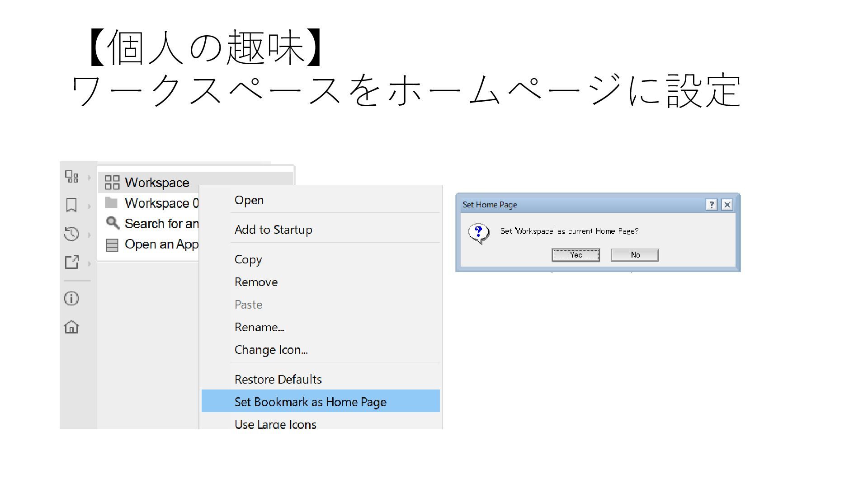Screen dimensions: 868x488
Task: Click the Workspaces sidebar icon
Action: click(71, 177)
